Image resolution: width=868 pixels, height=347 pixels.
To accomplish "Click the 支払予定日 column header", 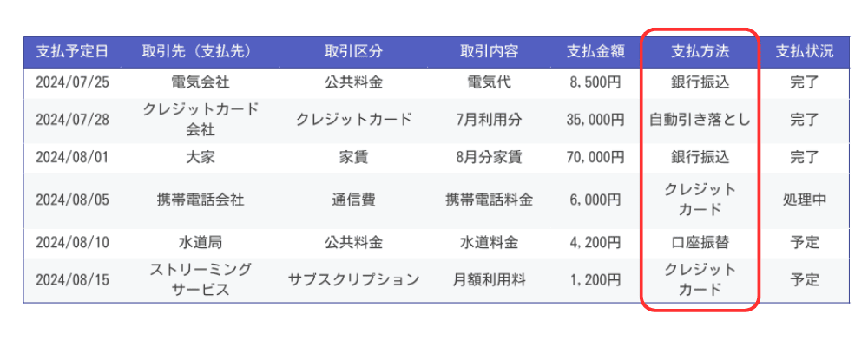I will [x=72, y=52].
